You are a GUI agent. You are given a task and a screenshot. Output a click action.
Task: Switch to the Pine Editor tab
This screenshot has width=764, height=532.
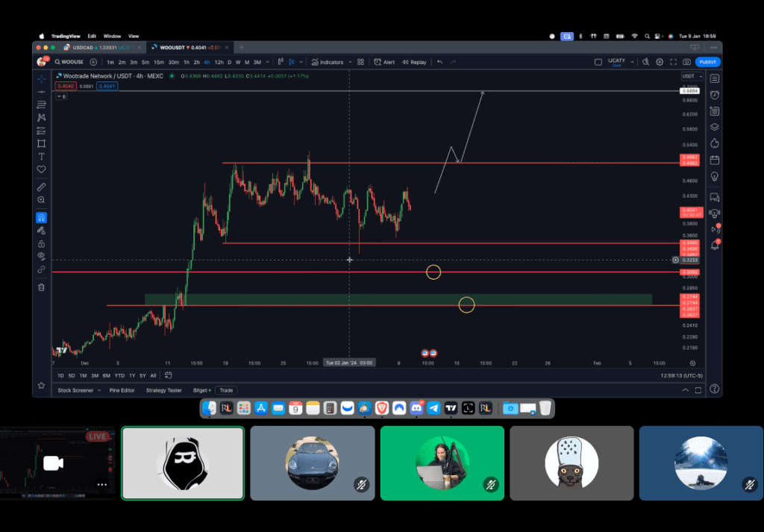click(122, 390)
